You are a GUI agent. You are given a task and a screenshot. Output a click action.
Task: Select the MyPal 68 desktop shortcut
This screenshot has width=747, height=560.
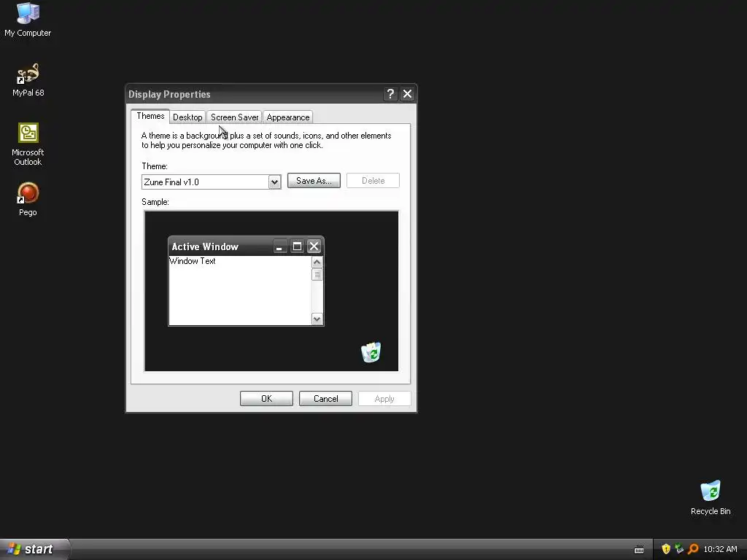pos(28,80)
